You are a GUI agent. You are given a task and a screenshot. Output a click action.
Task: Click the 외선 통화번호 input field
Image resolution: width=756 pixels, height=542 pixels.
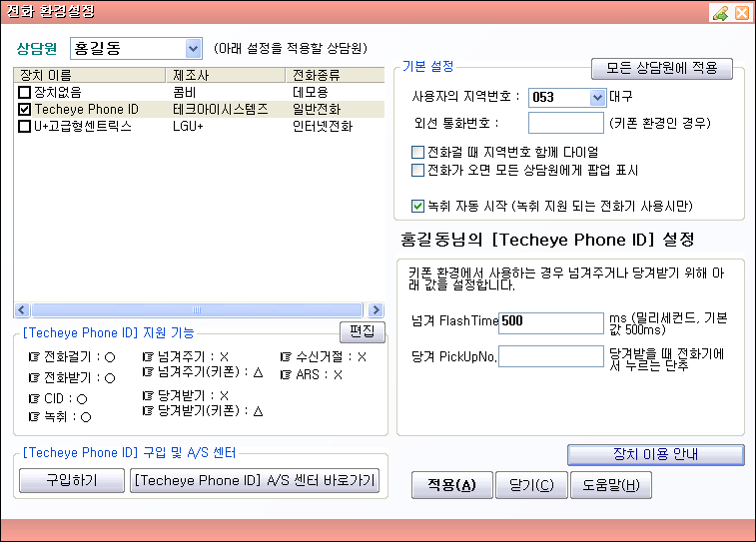tap(566, 123)
